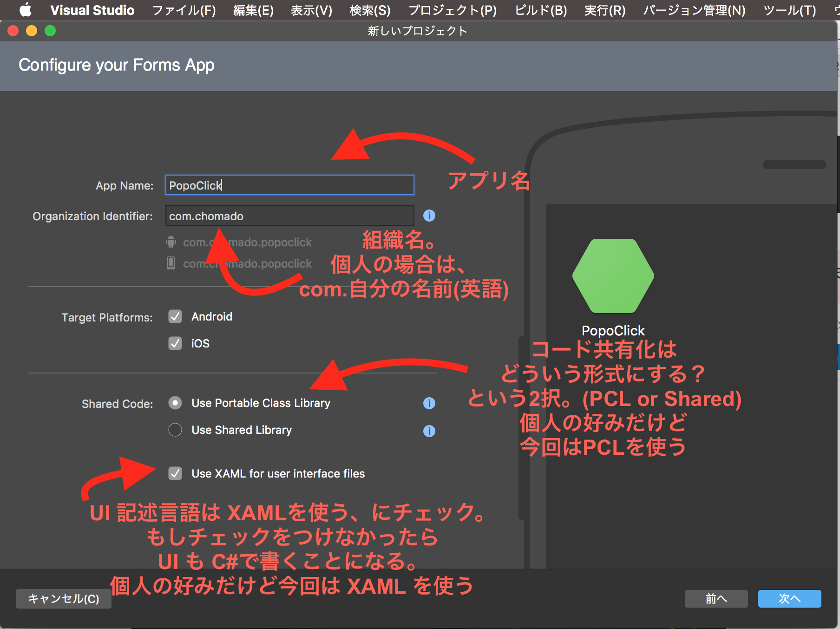Image resolution: width=840 pixels, height=629 pixels.
Task: Open the 実行(R) menu
Action: [x=605, y=10]
